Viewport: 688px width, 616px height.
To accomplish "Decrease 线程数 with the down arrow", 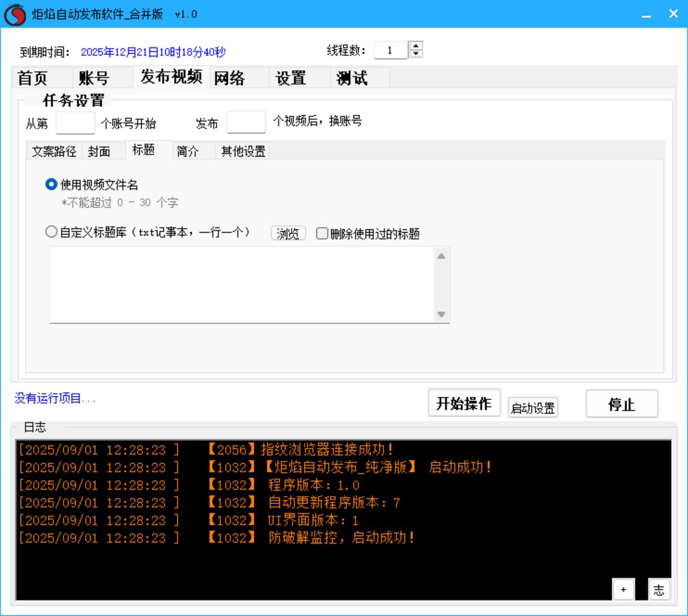I will (416, 54).
